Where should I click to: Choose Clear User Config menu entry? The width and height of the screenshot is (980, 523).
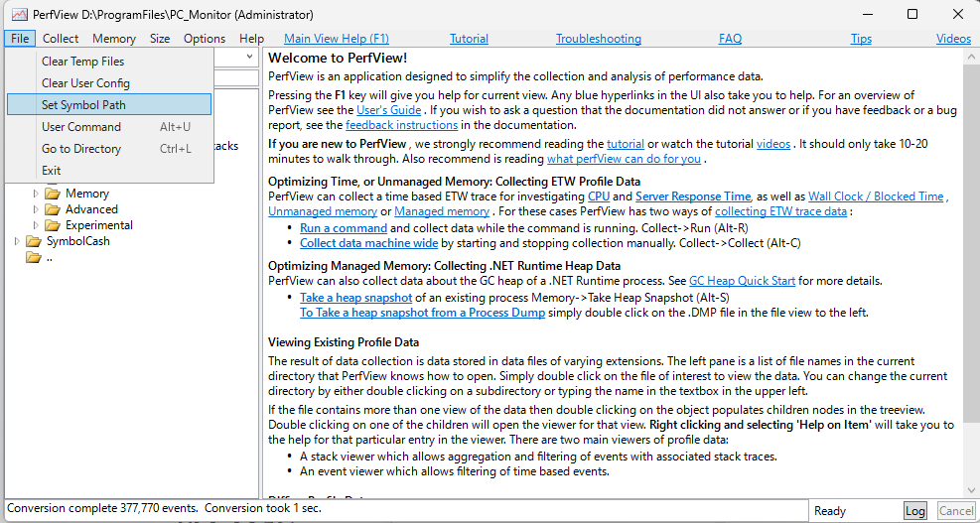[x=109, y=83]
